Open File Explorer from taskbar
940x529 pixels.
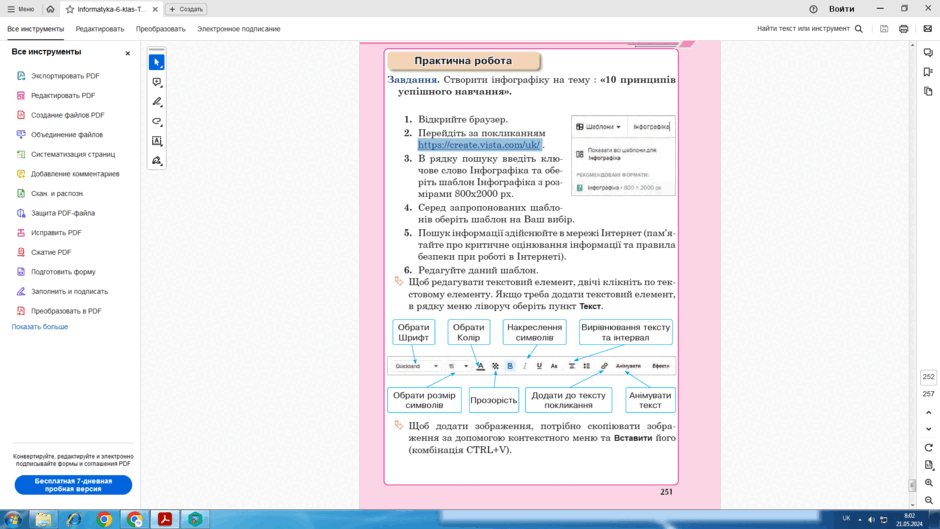[43, 519]
